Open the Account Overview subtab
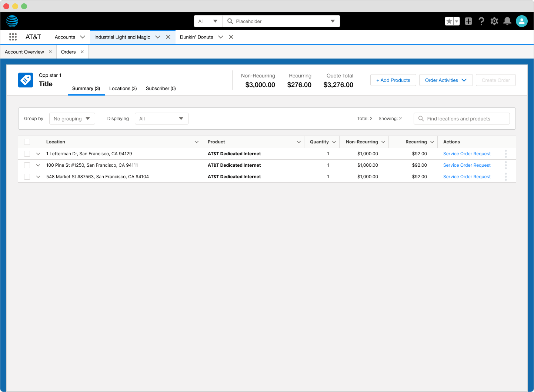 point(24,52)
